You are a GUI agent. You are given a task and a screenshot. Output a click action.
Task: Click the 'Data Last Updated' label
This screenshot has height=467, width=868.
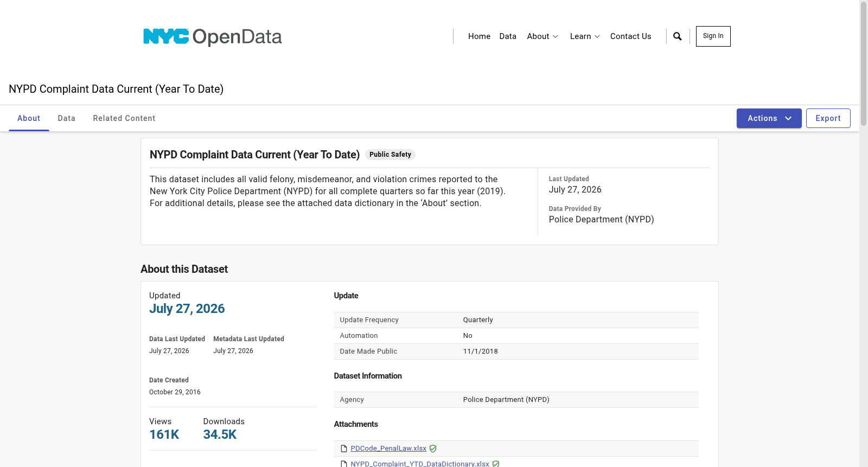[177, 339]
